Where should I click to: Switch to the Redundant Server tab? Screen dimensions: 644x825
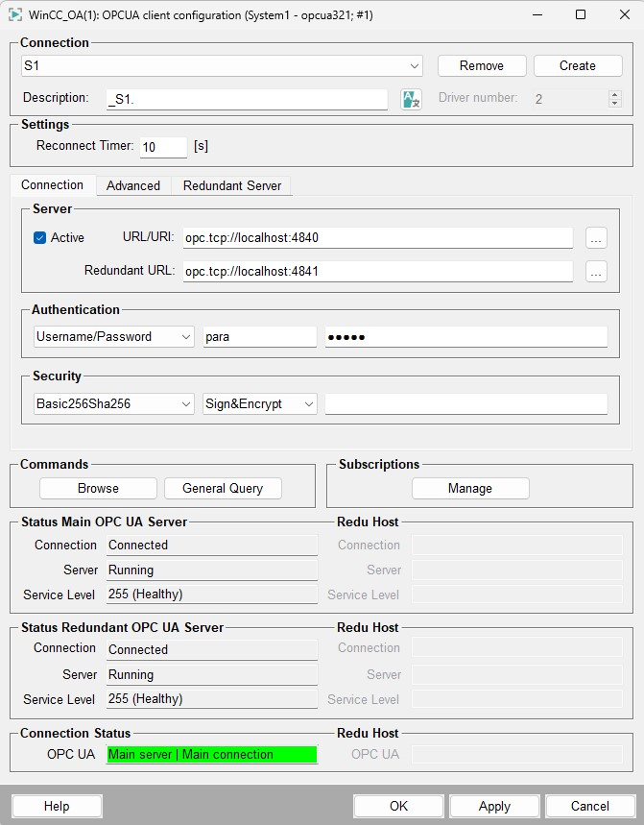[x=232, y=185]
